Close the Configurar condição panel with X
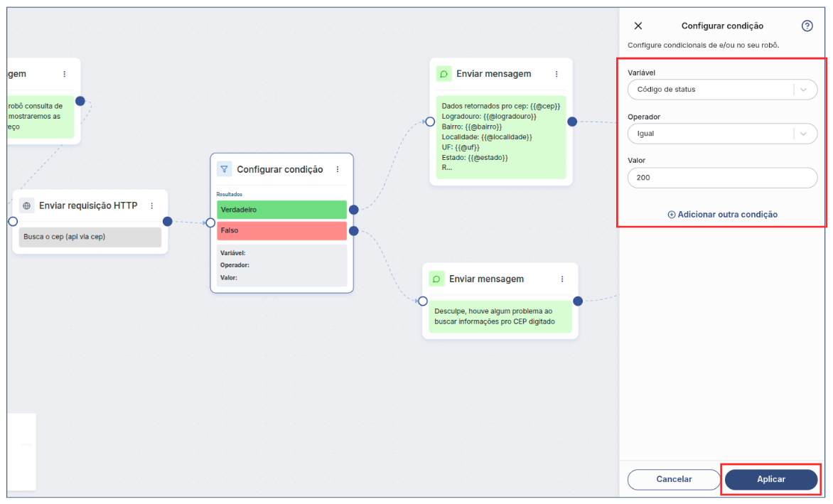The image size is (833, 504). tap(638, 26)
